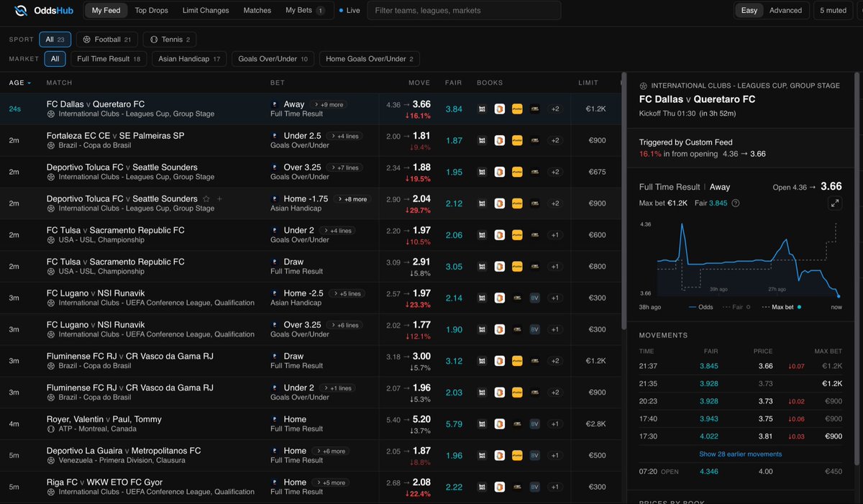The image size is (863, 504).
Task: Open the Matches tab
Action: click(257, 11)
